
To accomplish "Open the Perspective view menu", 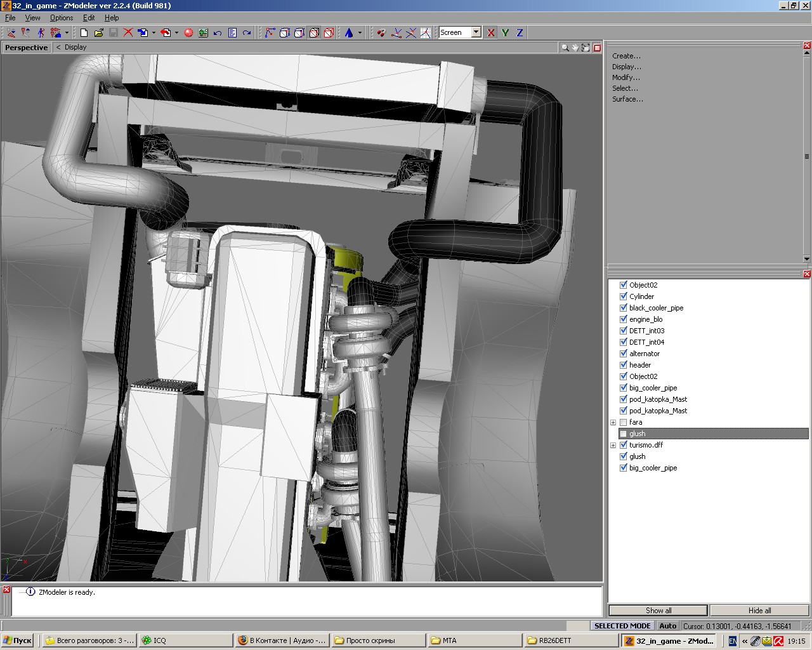I will (x=26, y=48).
